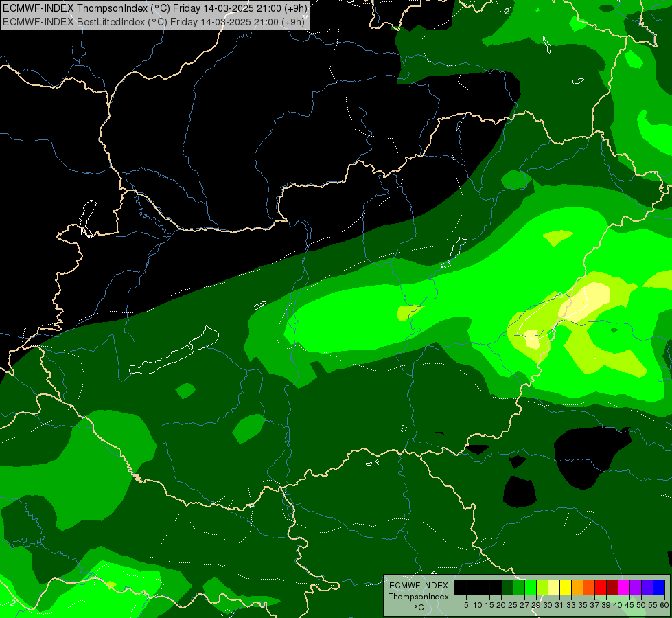Click the legend value label 33
The height and width of the screenshot is (618, 672).
(571, 605)
